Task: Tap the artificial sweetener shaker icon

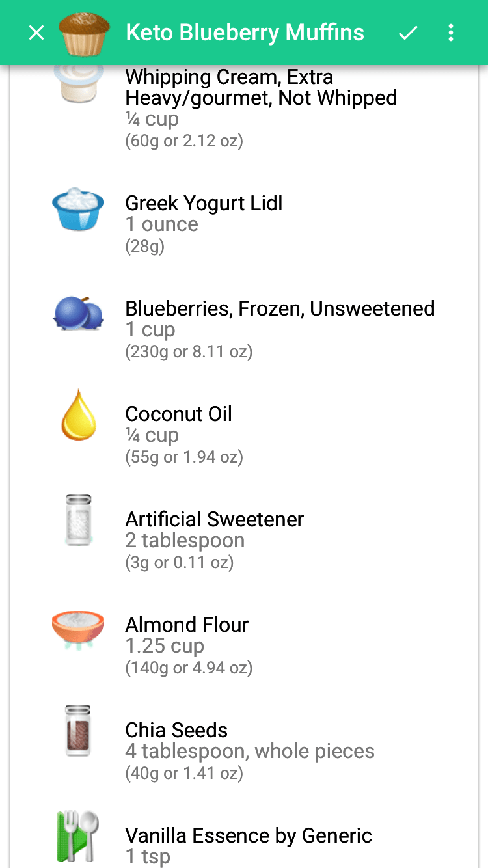Action: coord(78,520)
